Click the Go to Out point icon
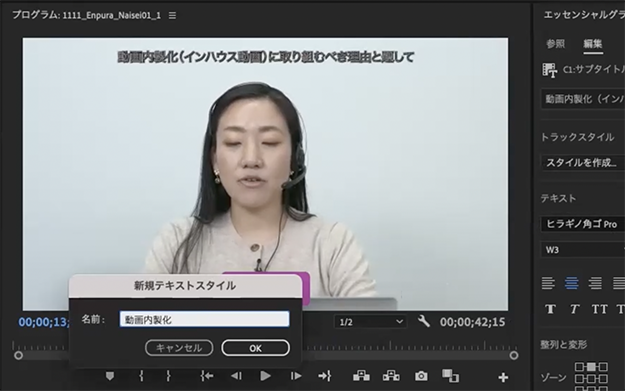Screen dimensions: 625x391 (325, 376)
